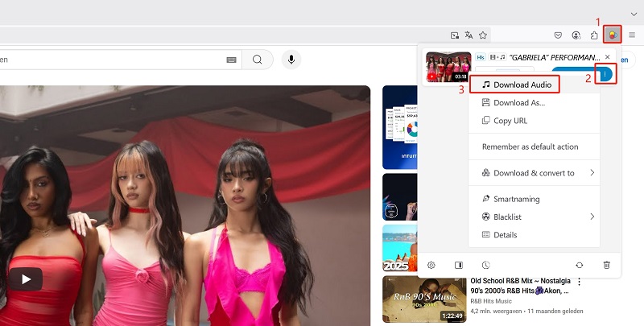Click the picture-in-picture icon in address bar

455,35
